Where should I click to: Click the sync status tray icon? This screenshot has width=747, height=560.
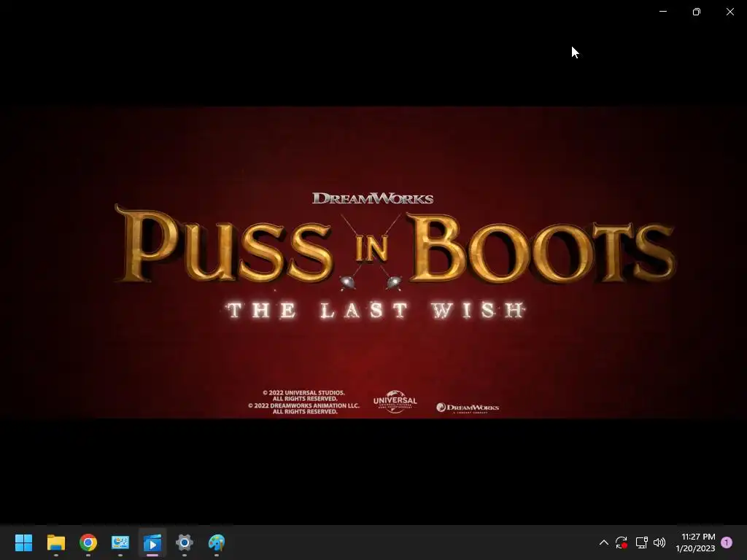click(622, 542)
